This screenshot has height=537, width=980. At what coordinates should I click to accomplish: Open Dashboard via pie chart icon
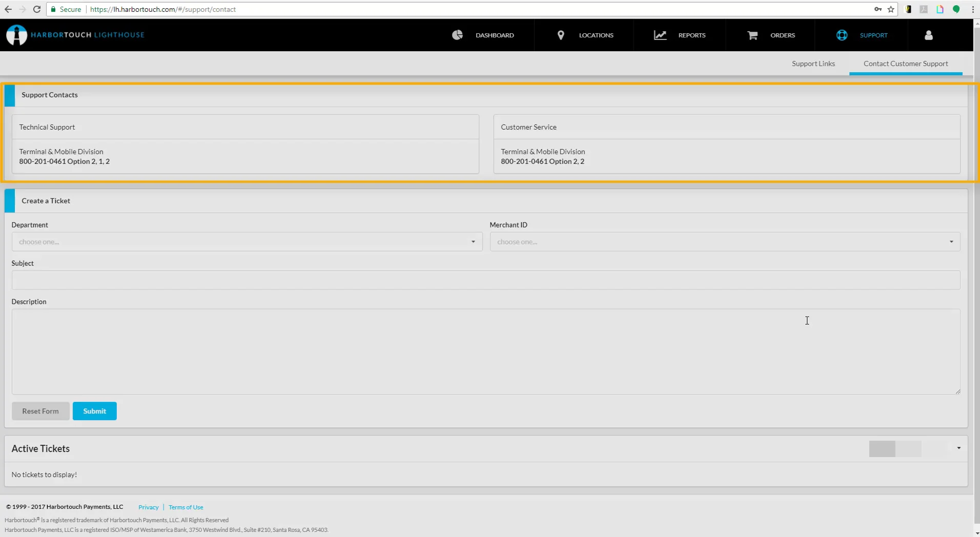coord(457,35)
